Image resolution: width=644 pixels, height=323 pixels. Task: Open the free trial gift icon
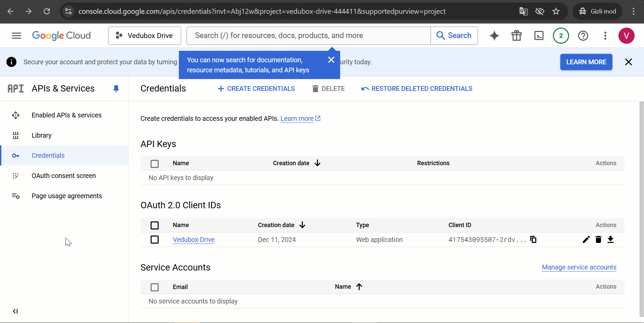(516, 36)
